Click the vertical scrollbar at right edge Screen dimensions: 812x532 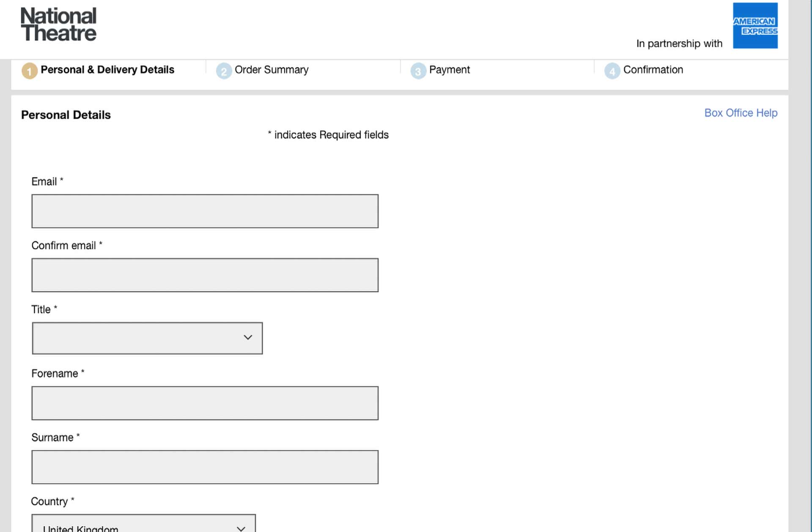(x=800, y=266)
